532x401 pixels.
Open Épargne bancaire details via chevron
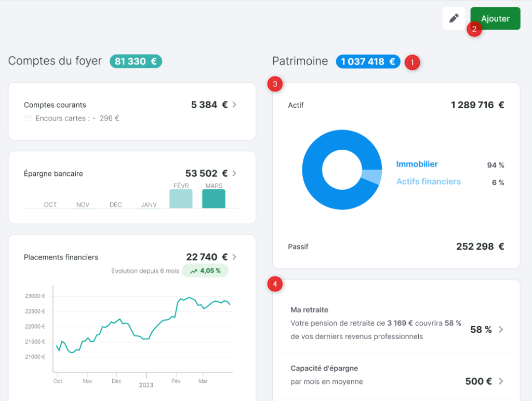[235, 173]
